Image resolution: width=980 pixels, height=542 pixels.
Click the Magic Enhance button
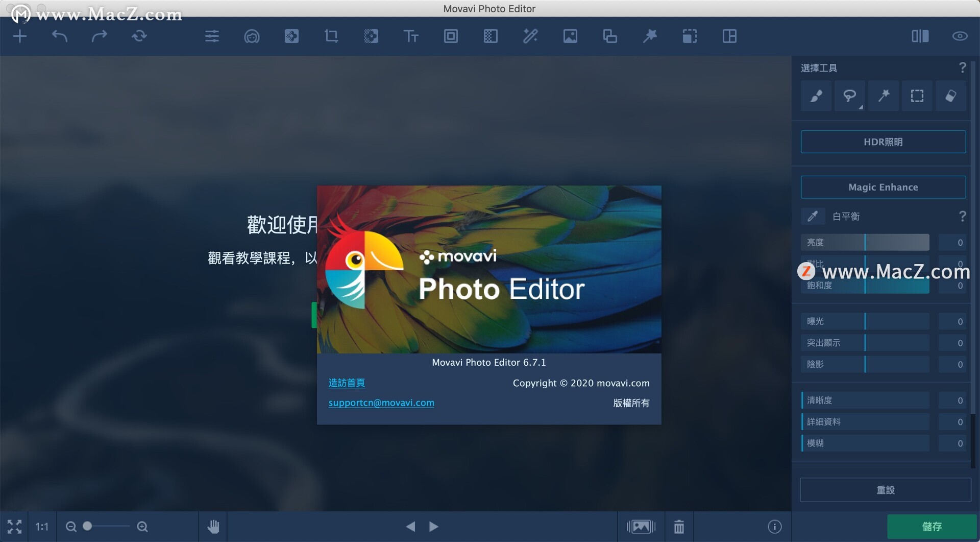tap(883, 187)
